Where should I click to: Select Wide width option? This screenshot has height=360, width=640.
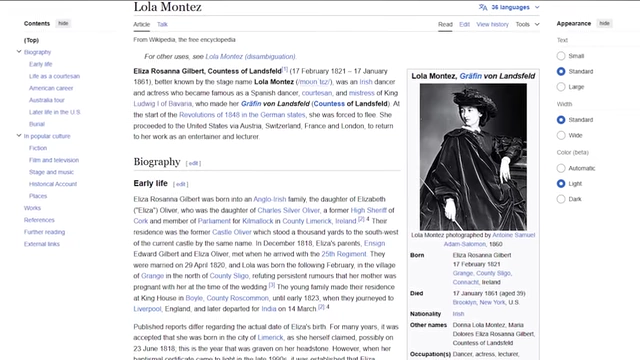click(561, 136)
